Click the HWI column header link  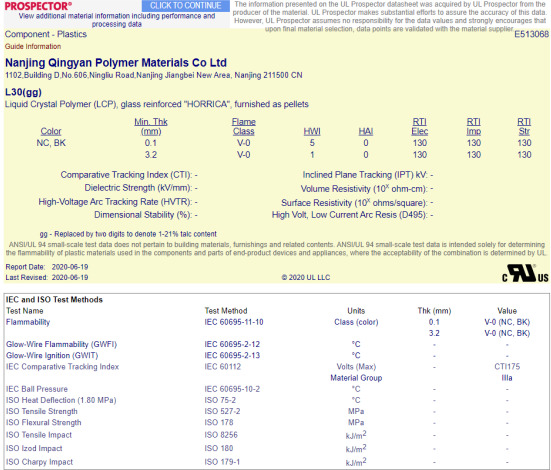click(x=312, y=131)
